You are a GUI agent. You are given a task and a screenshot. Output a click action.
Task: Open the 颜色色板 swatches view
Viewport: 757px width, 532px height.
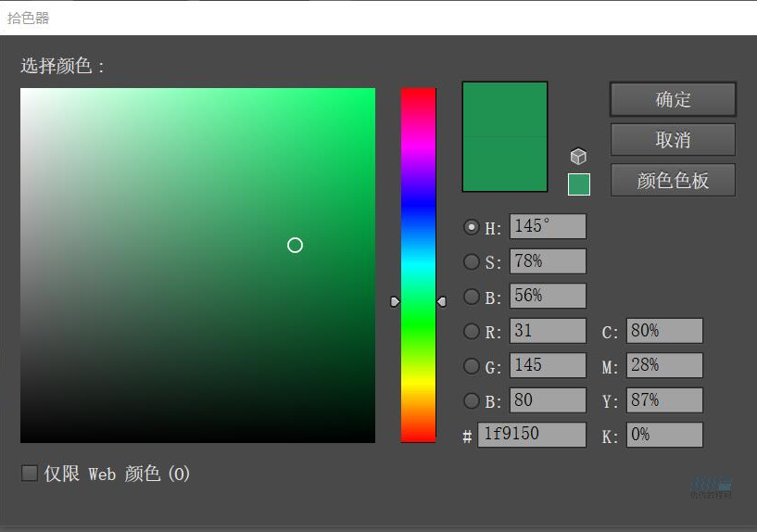673,181
